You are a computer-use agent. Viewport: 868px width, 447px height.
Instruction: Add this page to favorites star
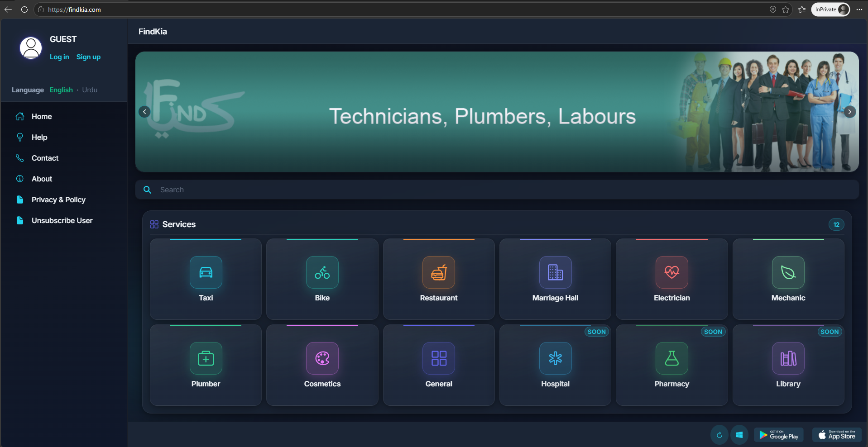pyautogui.click(x=786, y=10)
